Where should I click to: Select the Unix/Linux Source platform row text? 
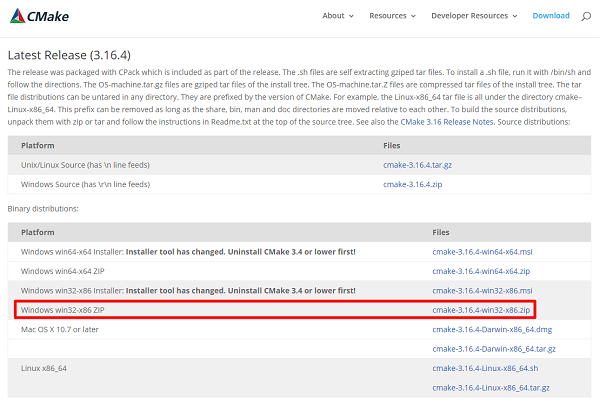click(85, 165)
